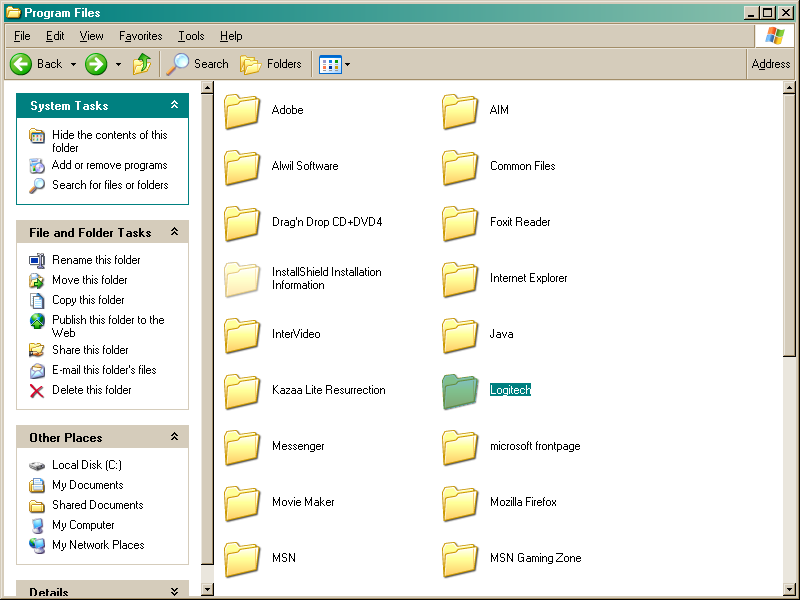The height and width of the screenshot is (600, 800).
Task: Open the Search magnifier toolbar button
Action: [197, 64]
